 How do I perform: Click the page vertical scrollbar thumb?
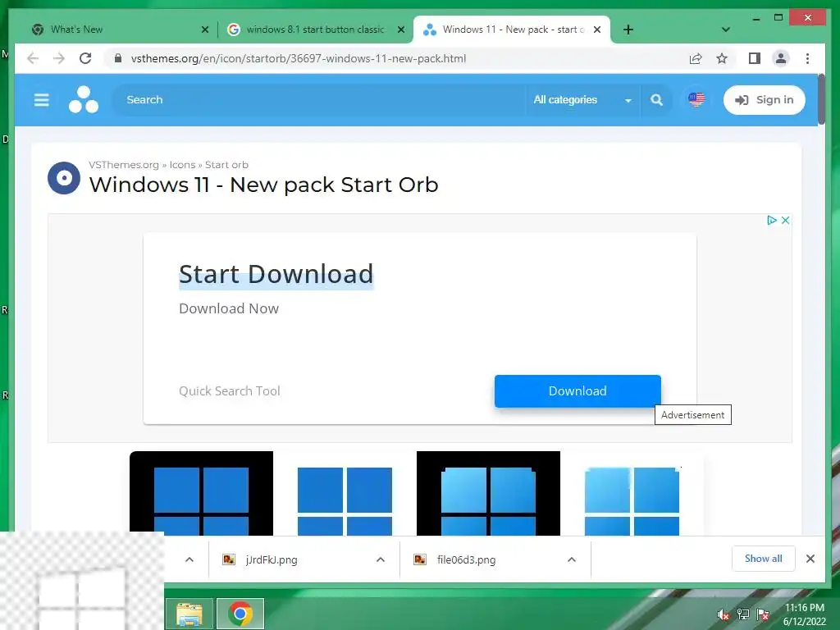[x=821, y=99]
